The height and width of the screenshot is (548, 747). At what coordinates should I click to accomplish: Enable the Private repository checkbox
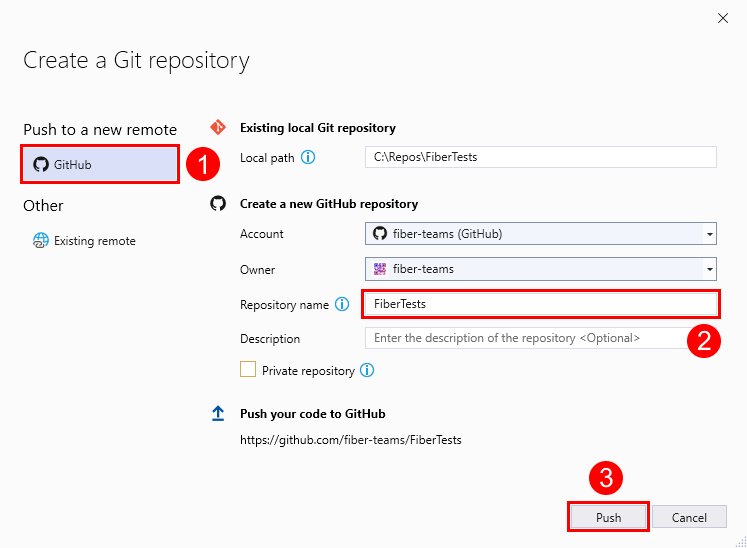248,370
